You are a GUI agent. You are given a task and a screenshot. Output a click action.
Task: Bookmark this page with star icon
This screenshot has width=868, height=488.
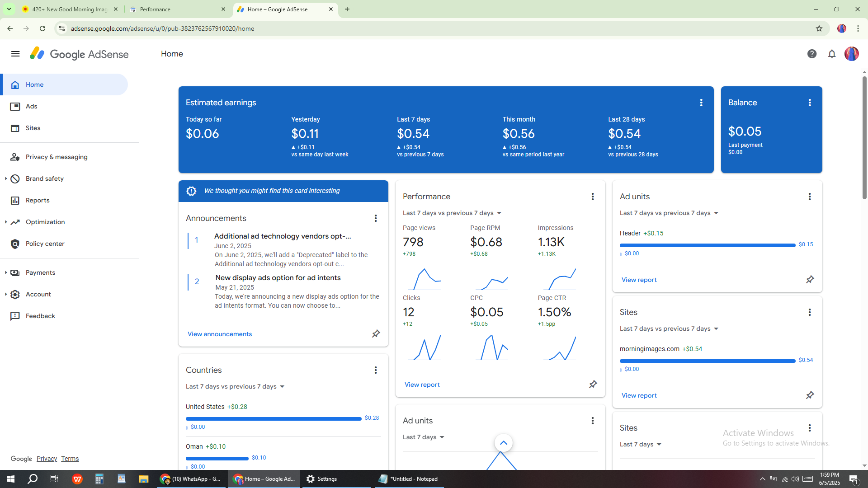coord(819,28)
